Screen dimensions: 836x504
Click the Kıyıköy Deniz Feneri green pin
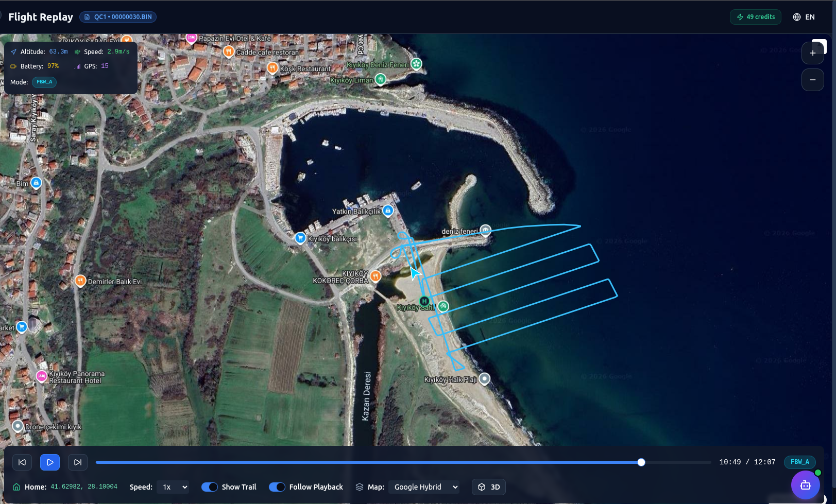tap(416, 64)
